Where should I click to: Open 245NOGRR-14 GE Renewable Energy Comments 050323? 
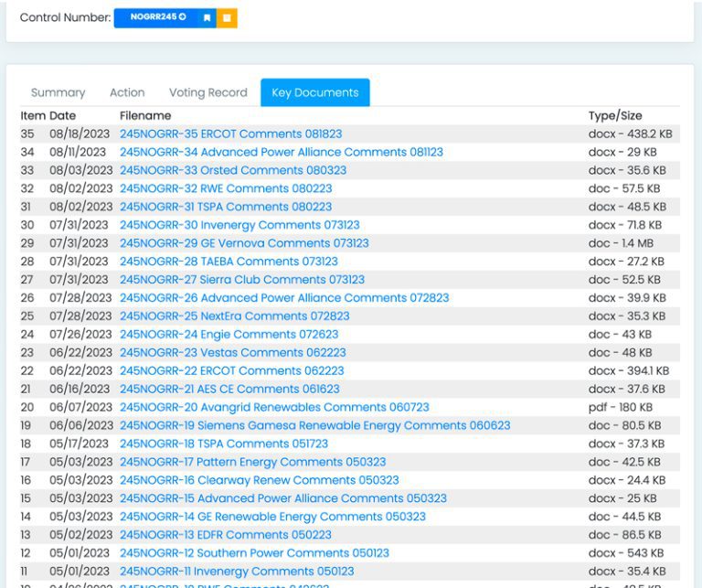pos(272,517)
